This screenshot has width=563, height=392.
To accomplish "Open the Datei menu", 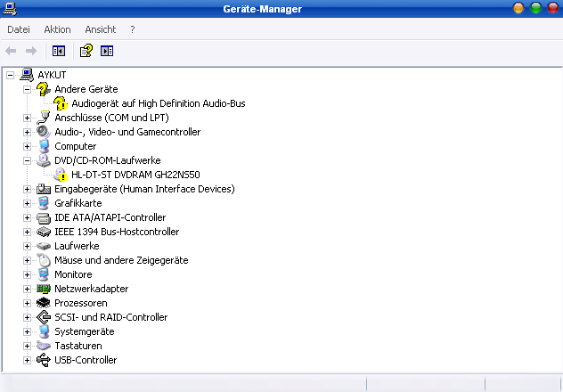I will click(x=19, y=29).
